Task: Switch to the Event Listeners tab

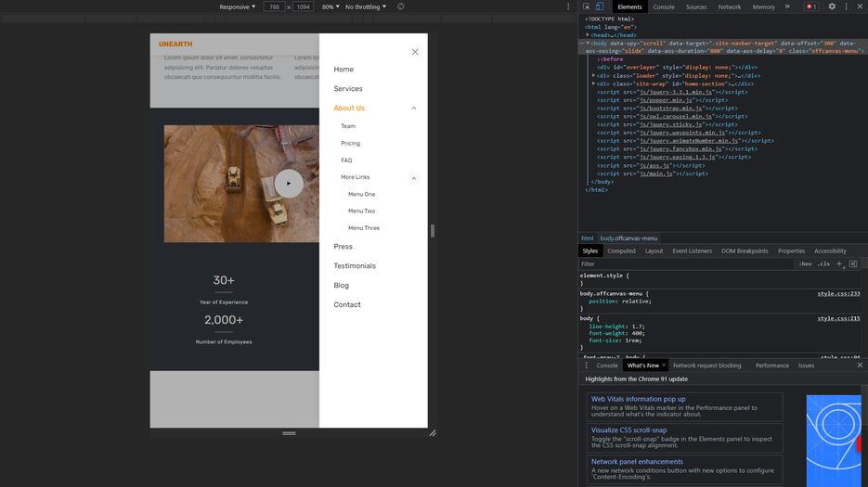Action: [x=692, y=251]
